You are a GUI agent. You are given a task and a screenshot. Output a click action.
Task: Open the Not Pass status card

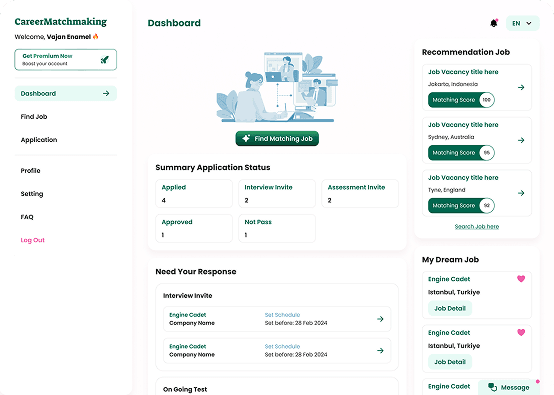[277, 228]
